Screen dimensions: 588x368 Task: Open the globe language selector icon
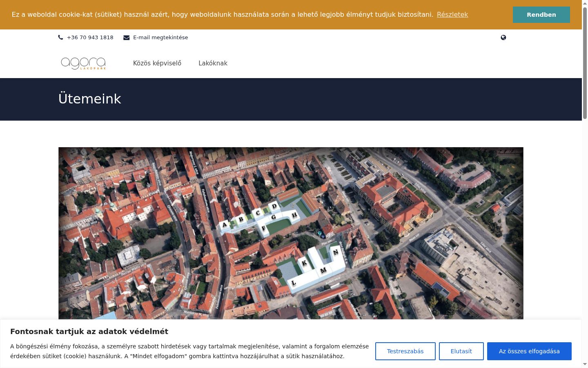pyautogui.click(x=503, y=37)
